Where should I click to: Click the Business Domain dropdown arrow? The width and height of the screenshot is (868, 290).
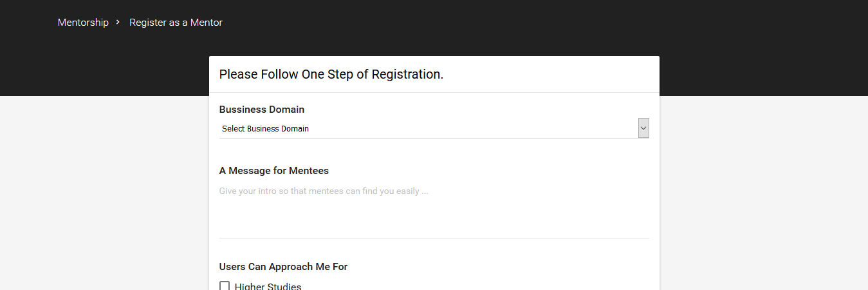tap(643, 128)
